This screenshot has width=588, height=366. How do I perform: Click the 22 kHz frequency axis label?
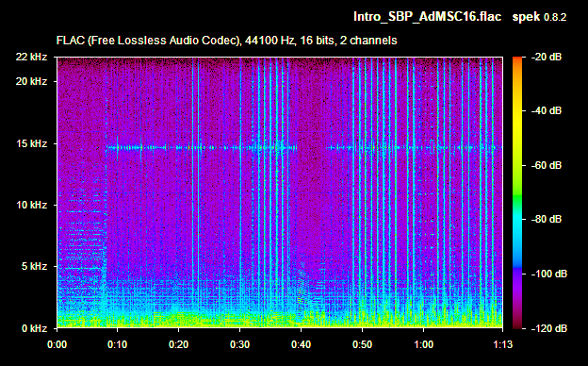click(31, 57)
